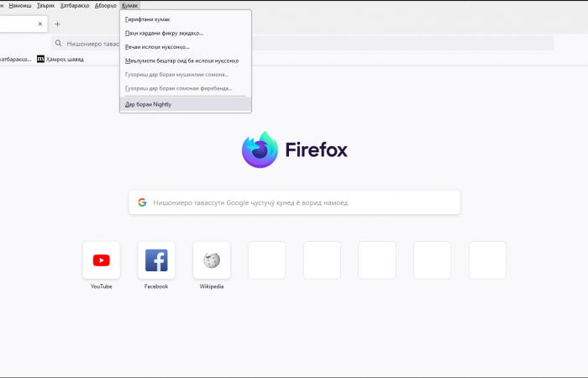Select 'Паҳн кардани фикру ақидаҳо...'

186,33
